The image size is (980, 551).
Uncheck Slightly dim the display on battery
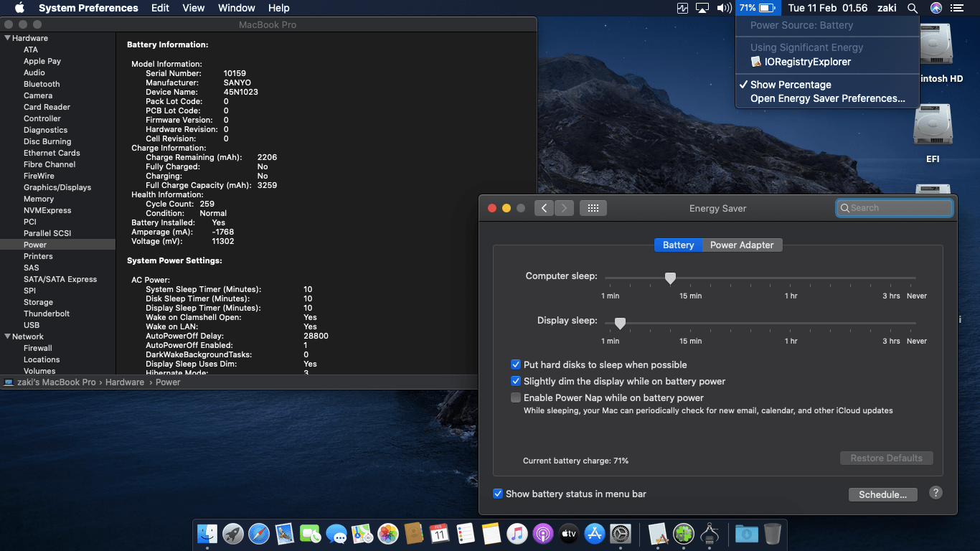[516, 382]
